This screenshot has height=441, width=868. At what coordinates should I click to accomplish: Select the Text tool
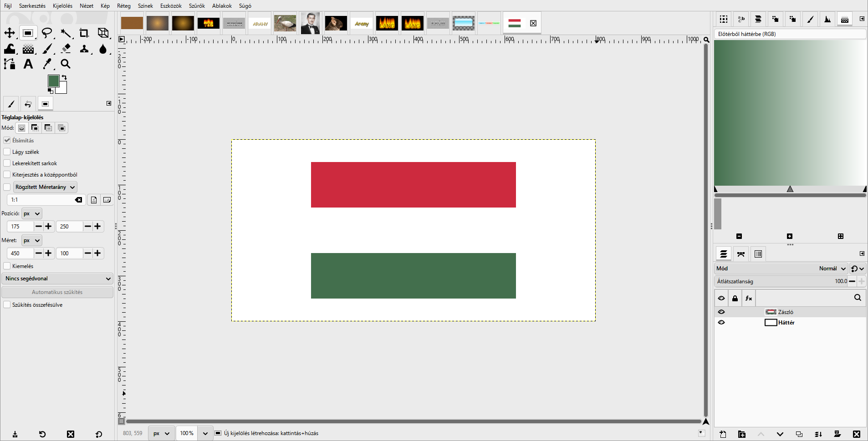pyautogui.click(x=28, y=64)
